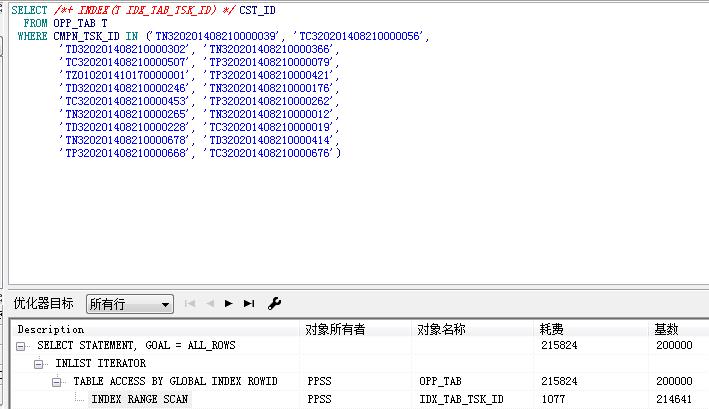Click value 'TN320201408210000678'

coord(125,141)
